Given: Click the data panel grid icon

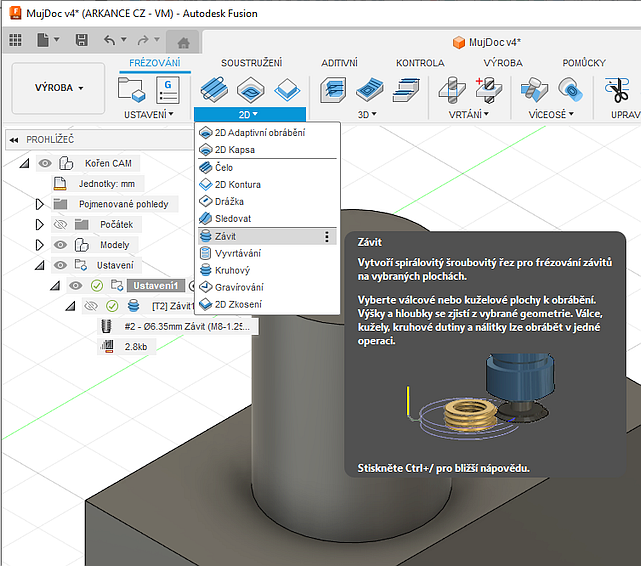Looking at the screenshot, I should [x=15, y=41].
